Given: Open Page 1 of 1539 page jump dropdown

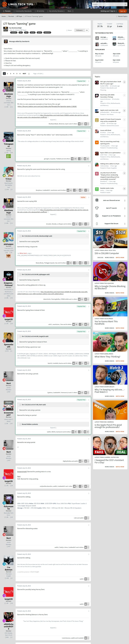Looking at the screenshot, I should [38, 74].
